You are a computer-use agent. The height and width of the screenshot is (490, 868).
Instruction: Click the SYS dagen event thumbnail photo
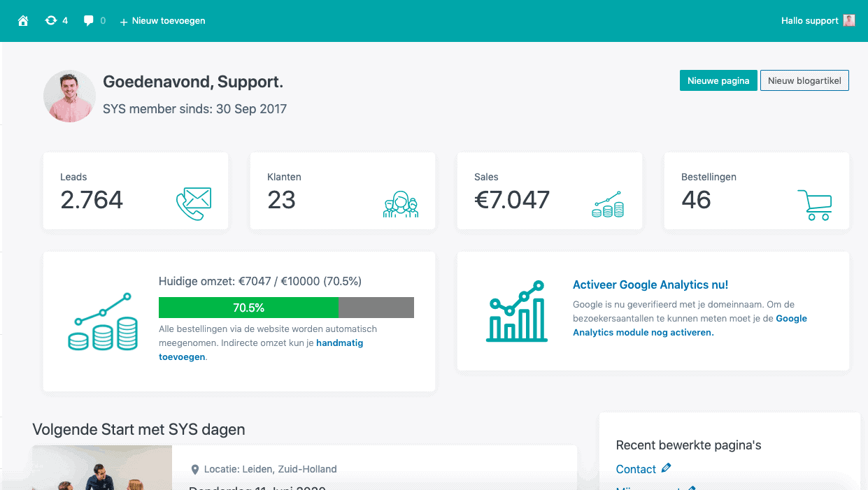[101, 468]
